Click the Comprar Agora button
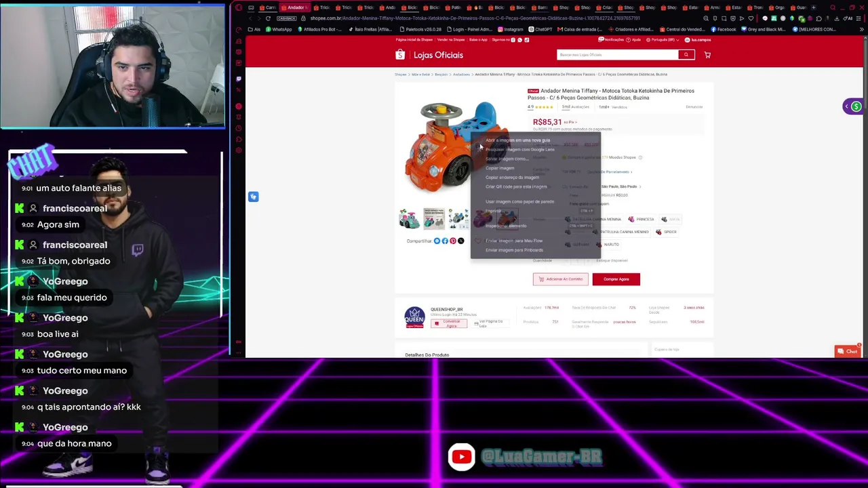This screenshot has width=868, height=488. point(616,279)
